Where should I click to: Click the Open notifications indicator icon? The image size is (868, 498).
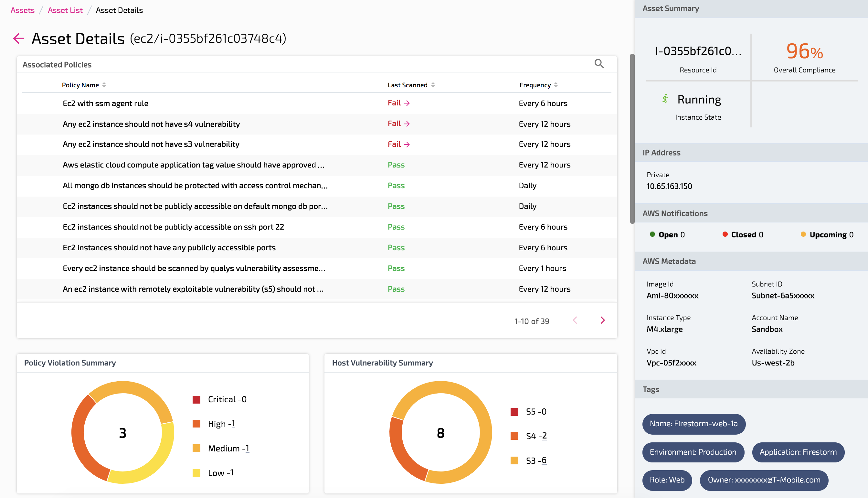tap(650, 234)
